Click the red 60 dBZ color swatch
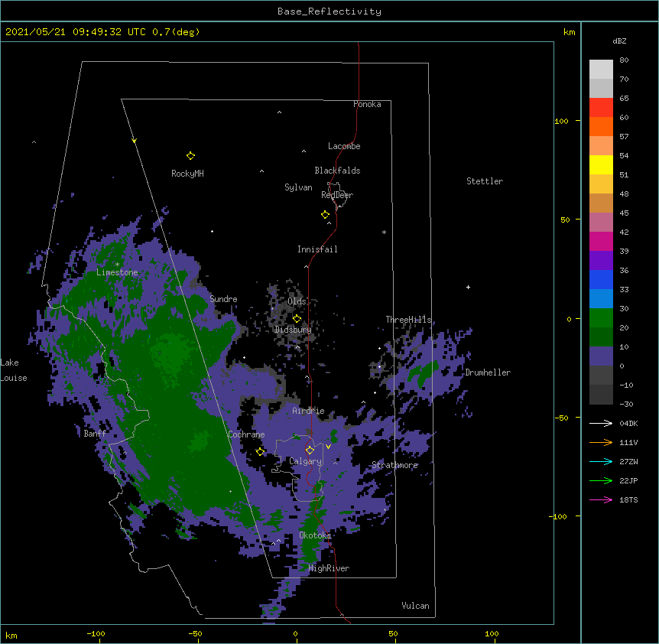Viewport: 659px width, 644px height. [601, 108]
